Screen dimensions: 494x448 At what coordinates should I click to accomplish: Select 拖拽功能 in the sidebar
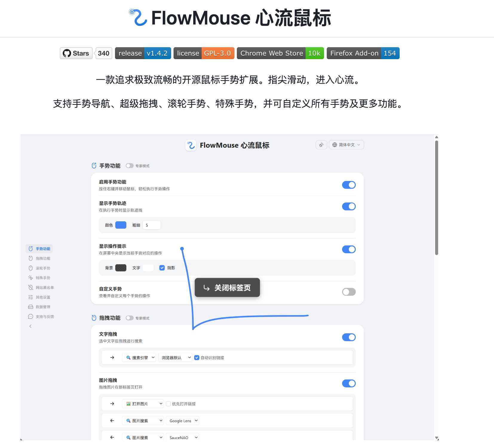tap(39, 258)
